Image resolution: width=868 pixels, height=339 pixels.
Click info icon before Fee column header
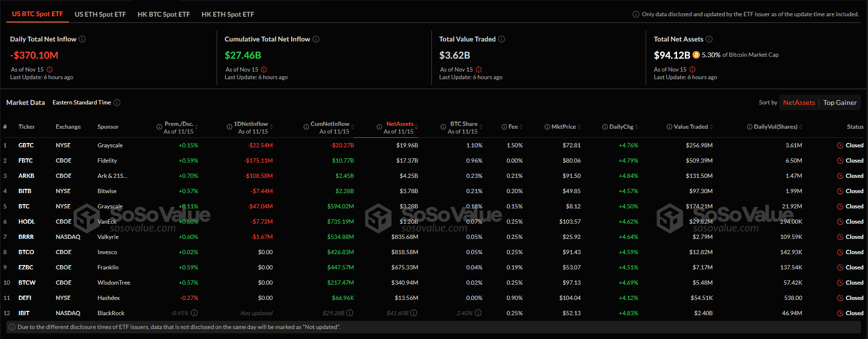pos(504,127)
